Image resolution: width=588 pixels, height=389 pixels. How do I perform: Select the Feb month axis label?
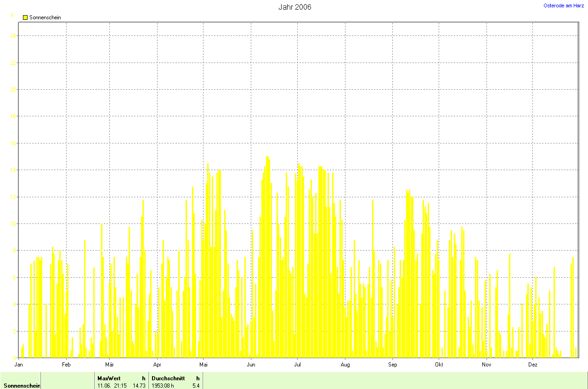point(66,365)
